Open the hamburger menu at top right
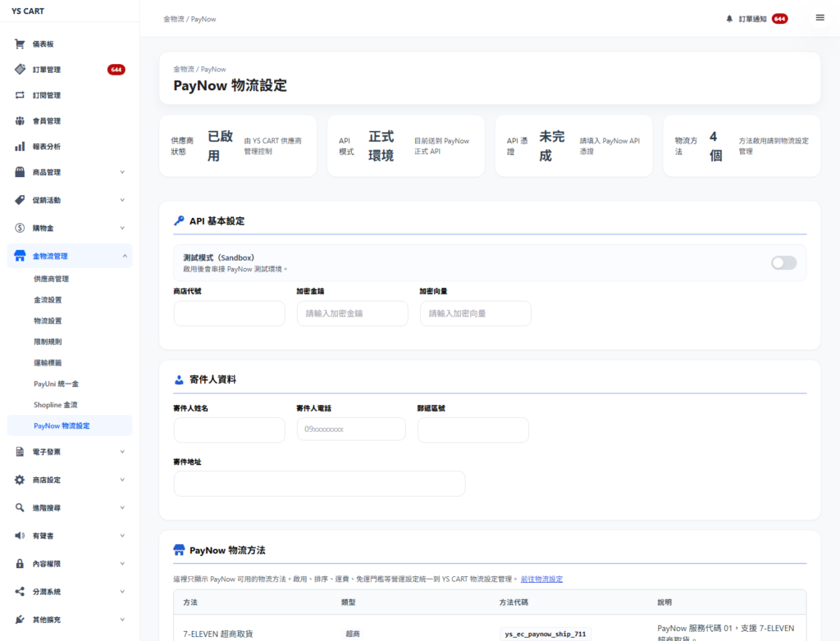Image resolution: width=840 pixels, height=641 pixels. click(x=819, y=18)
